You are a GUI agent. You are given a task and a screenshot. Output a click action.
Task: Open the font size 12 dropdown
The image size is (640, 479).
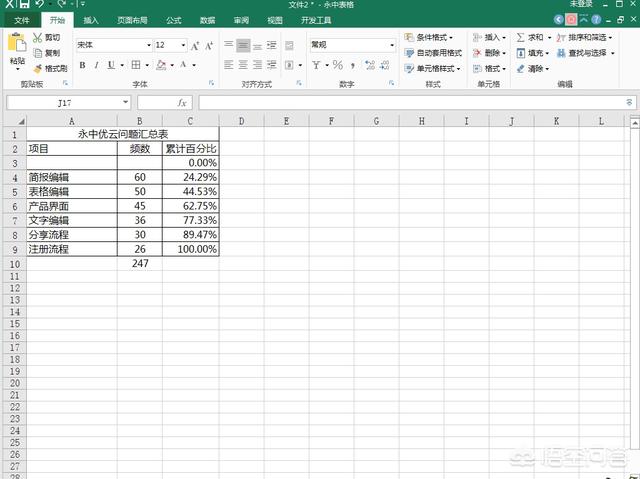point(183,45)
